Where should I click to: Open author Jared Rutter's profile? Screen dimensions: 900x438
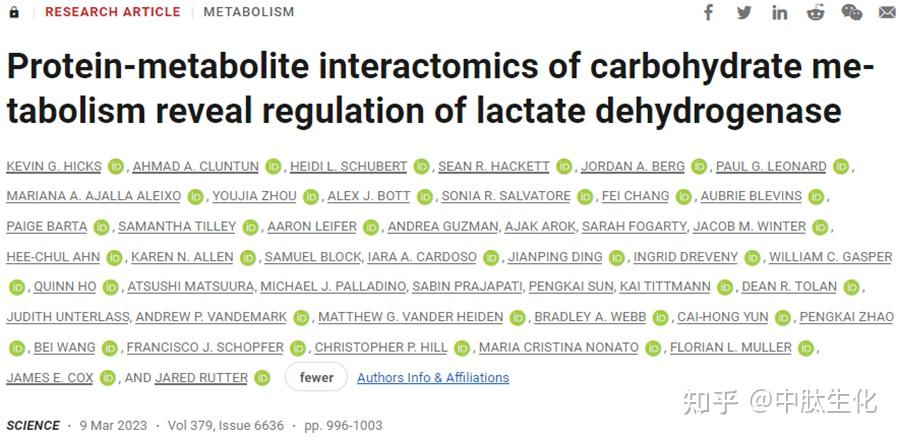point(200,378)
